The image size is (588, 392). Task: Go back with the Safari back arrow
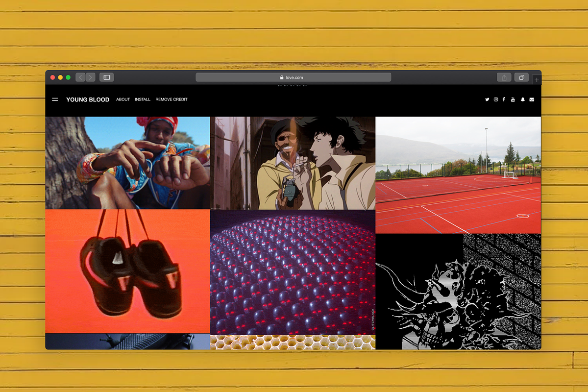(80, 77)
